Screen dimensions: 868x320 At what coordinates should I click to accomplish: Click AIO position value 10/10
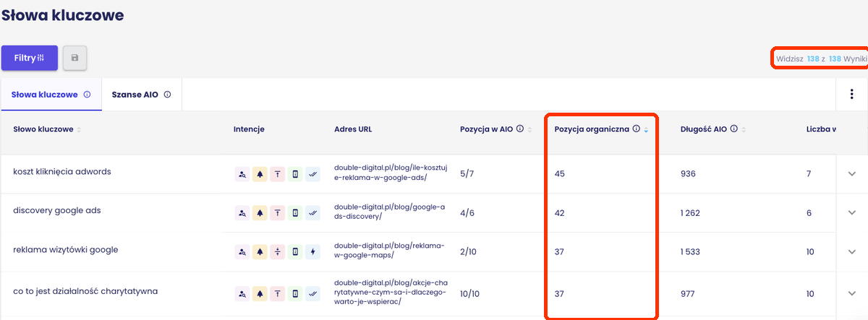click(471, 294)
